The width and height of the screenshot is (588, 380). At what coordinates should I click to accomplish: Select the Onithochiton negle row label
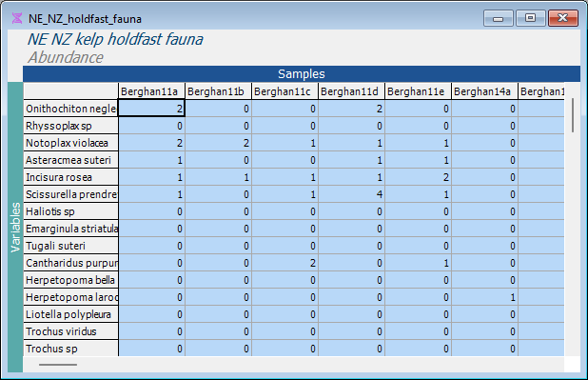pyautogui.click(x=70, y=109)
